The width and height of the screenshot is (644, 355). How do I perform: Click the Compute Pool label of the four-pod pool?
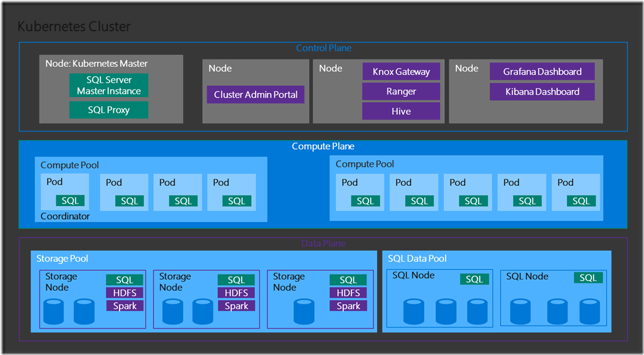point(70,165)
